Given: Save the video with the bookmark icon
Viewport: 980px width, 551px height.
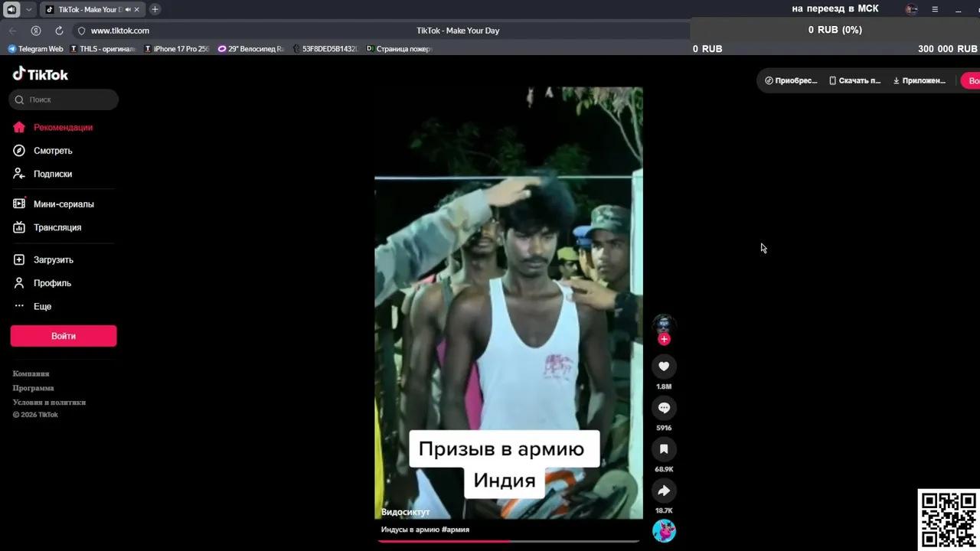Looking at the screenshot, I should pyautogui.click(x=664, y=449).
